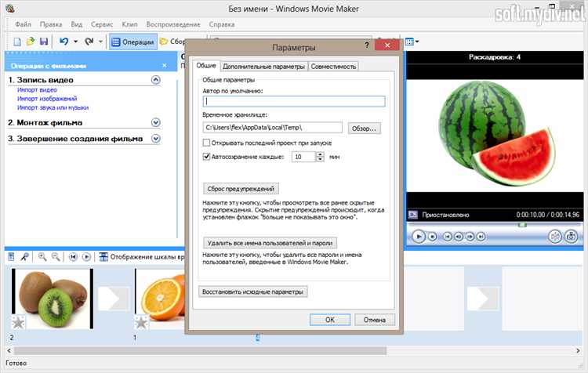
Task: Open the Воспроизведение menu
Action: [173, 24]
